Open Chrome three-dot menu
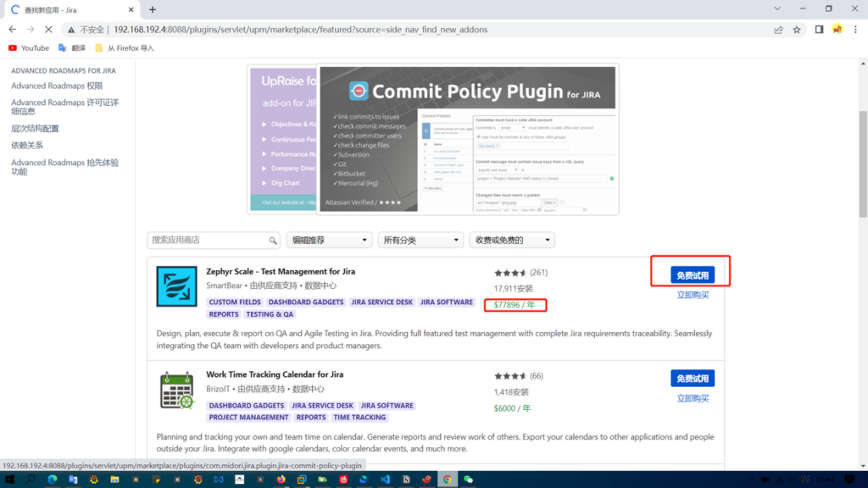The image size is (868, 488). point(854,30)
